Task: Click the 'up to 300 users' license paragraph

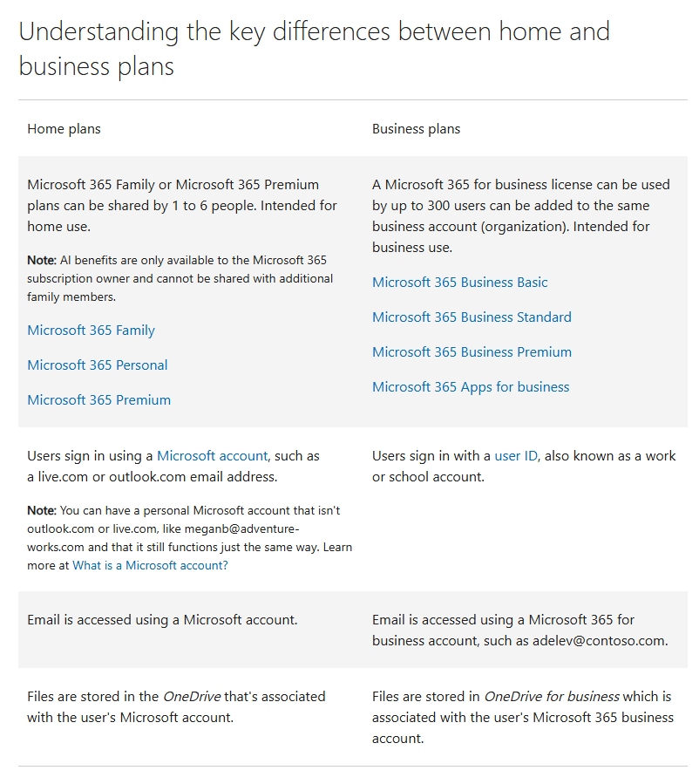Action: [520, 216]
